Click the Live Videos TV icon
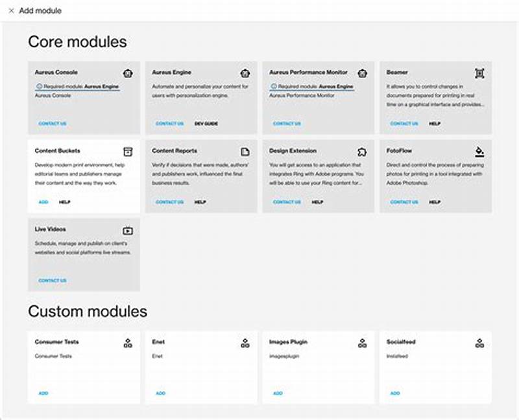The image size is (519, 420). click(x=128, y=229)
